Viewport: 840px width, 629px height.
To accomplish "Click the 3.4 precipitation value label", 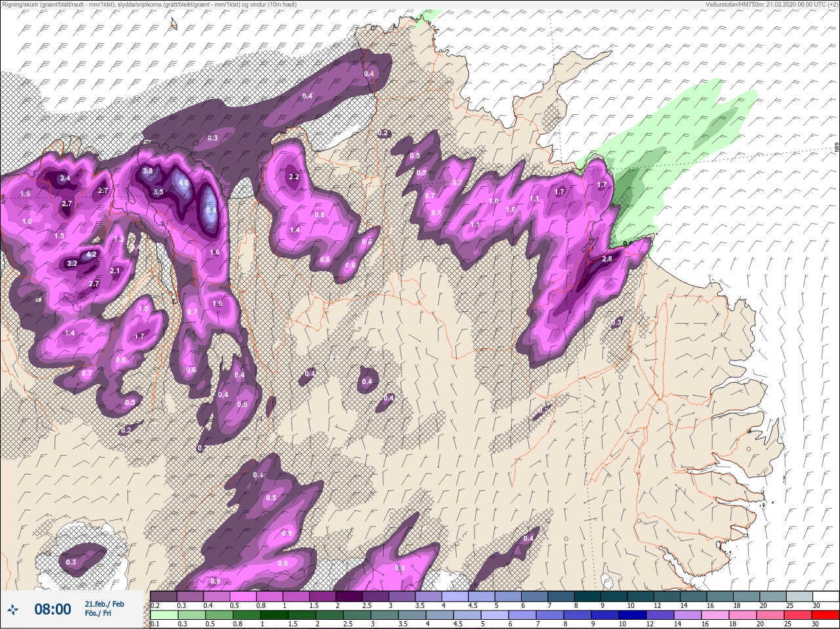I will coord(64,178).
